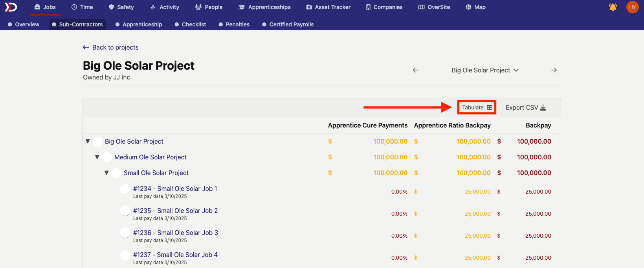Switch to the Apprenticeship sub-tab
This screenshot has width=644, height=268.
coord(139,24)
